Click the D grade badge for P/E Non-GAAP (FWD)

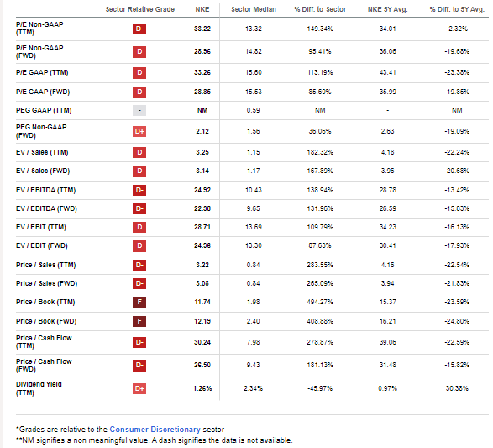pos(139,51)
